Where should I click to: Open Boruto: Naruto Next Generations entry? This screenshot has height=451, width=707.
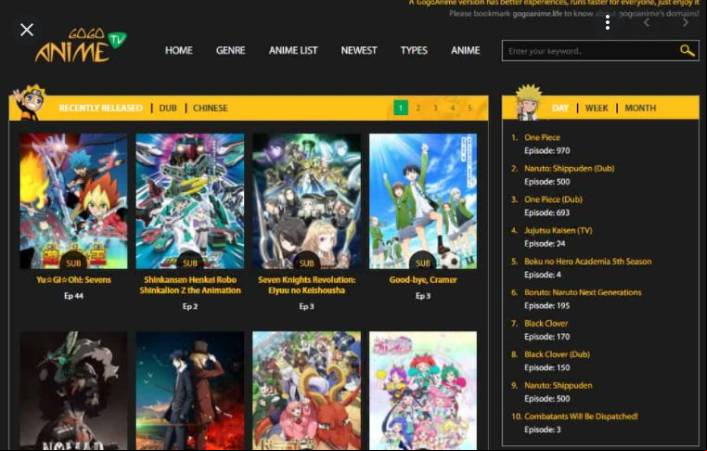[x=583, y=293]
